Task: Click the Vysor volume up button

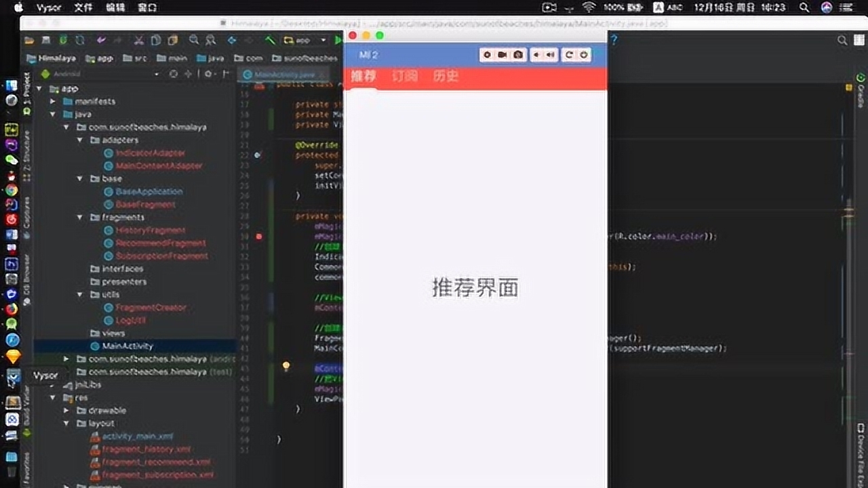Action: click(x=551, y=55)
